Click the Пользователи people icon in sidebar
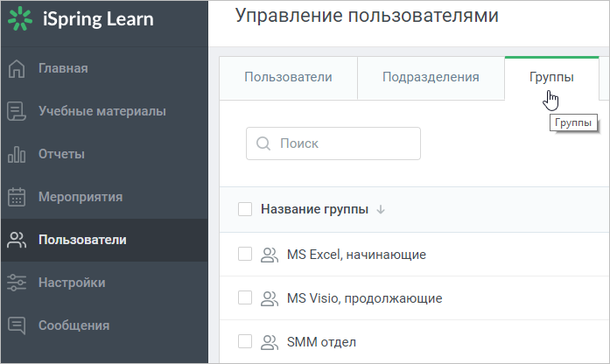Screen dimensions: 610x364 (x=17, y=240)
